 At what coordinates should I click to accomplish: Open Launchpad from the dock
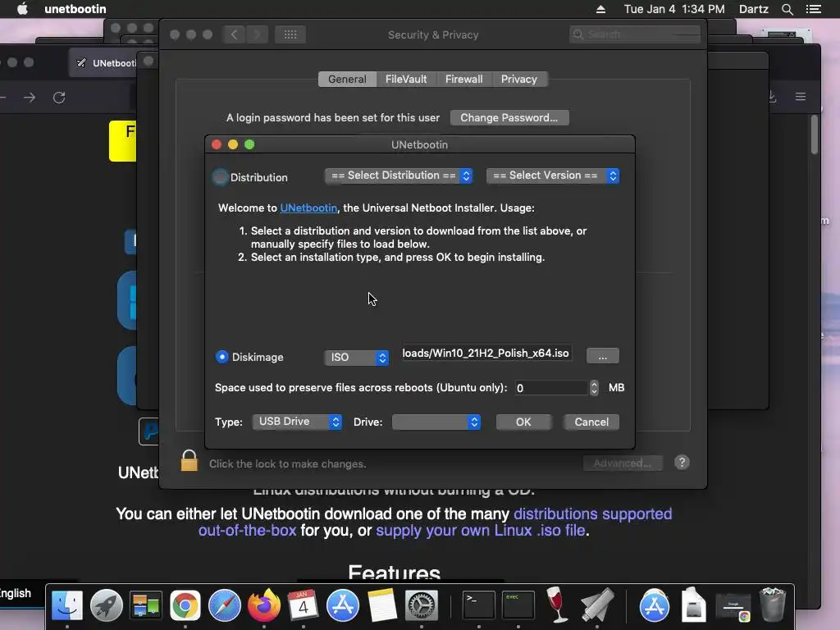click(106, 605)
